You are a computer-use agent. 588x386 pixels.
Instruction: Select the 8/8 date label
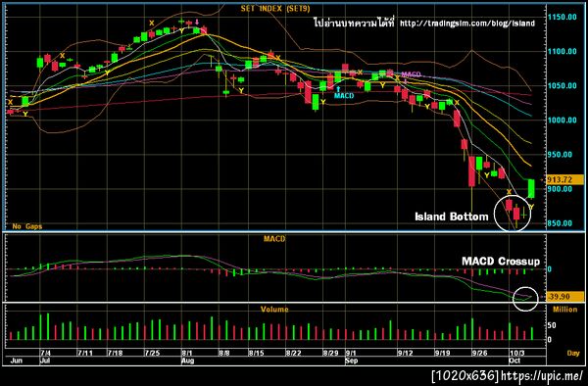tap(223, 353)
